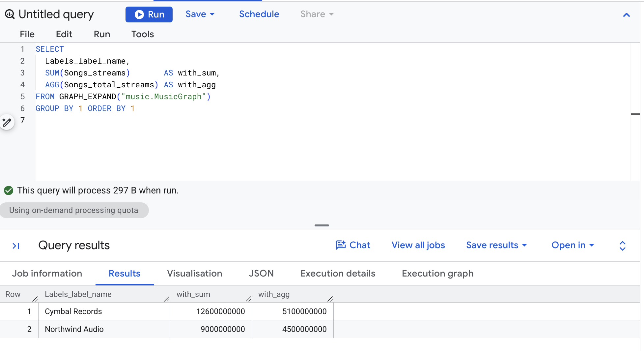The image size is (644, 351).
Task: Switch to the Execution graph tab
Action: pos(437,274)
